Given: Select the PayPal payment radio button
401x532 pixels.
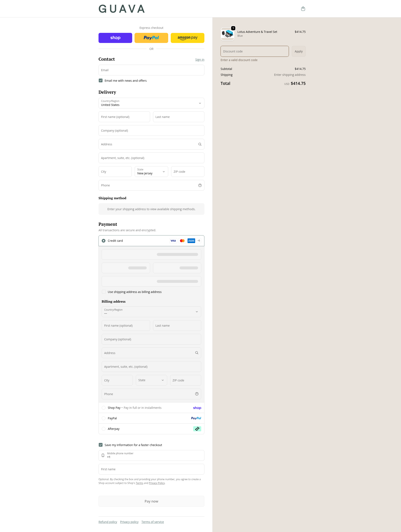Looking at the screenshot, I should (x=104, y=418).
